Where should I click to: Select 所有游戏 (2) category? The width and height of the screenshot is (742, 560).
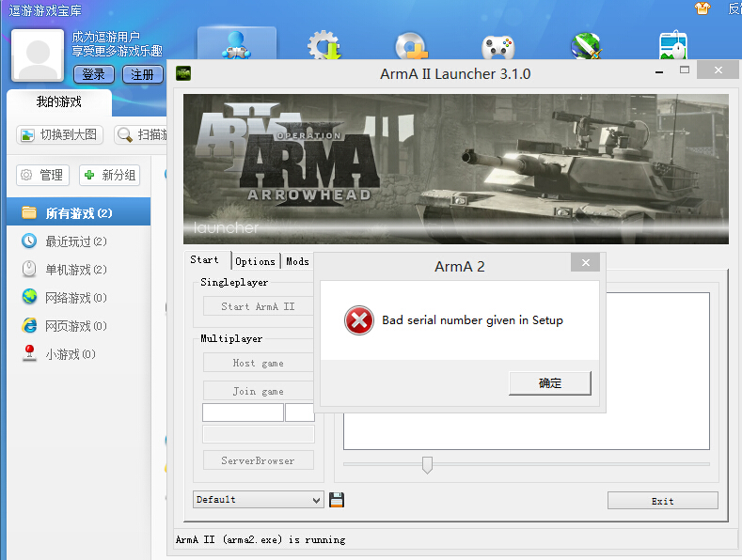tap(79, 213)
